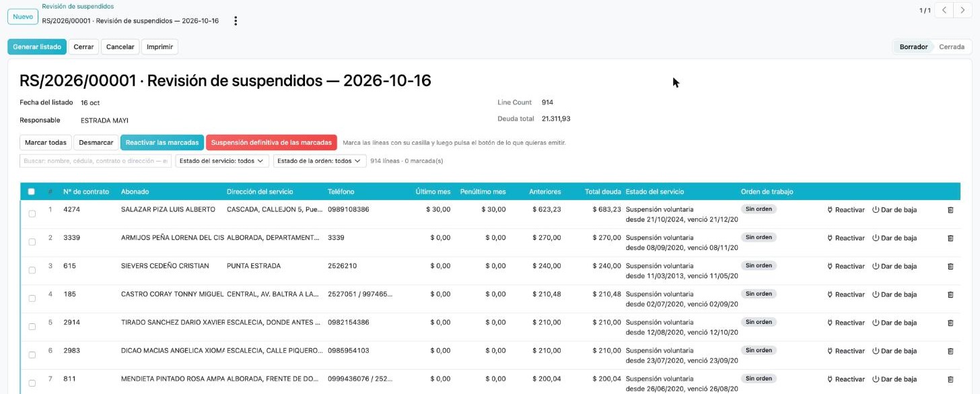Click Responsable field ESTRADA MAYI
This screenshot has height=394, width=980.
[x=104, y=121]
